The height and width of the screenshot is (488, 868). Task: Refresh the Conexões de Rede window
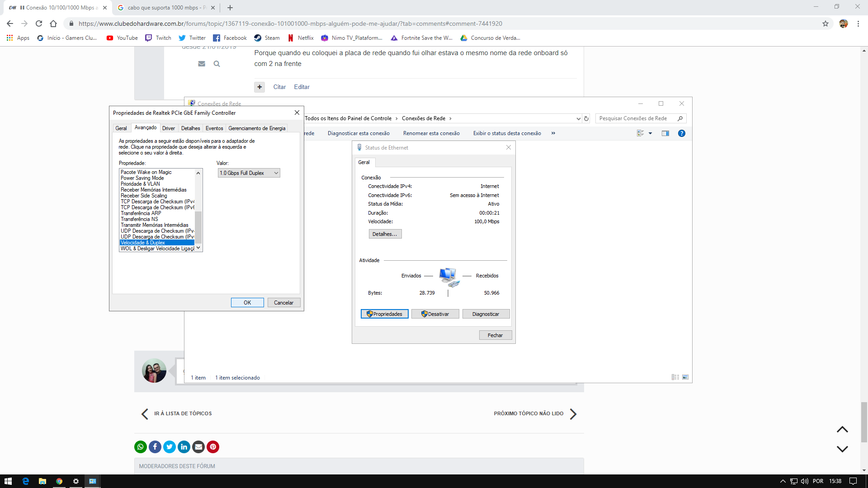(x=586, y=118)
